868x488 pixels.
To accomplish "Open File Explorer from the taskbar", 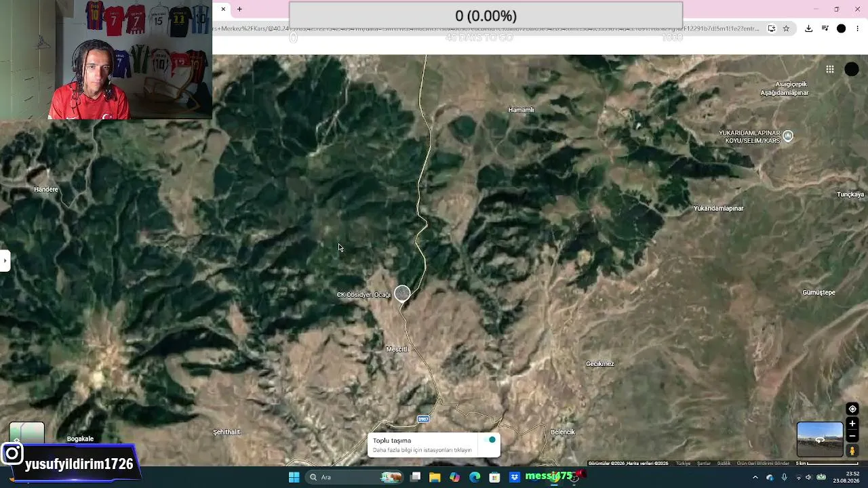I will click(435, 477).
